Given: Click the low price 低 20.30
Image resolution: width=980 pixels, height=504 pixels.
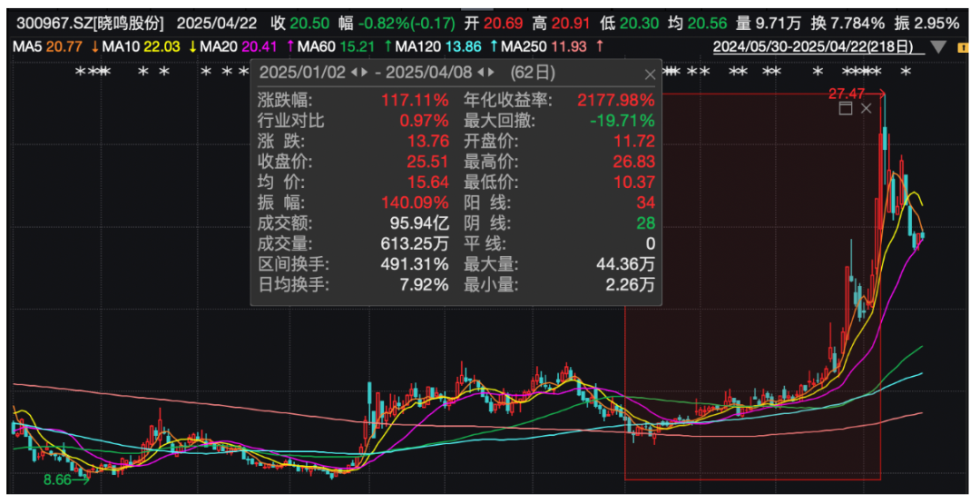Looking at the screenshot, I should click(x=630, y=24).
